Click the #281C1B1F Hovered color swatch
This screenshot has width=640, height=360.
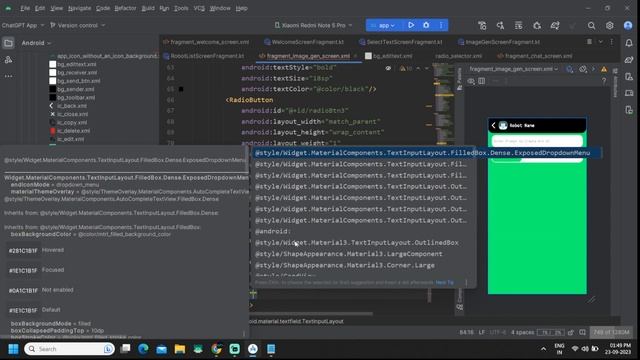[23, 250]
